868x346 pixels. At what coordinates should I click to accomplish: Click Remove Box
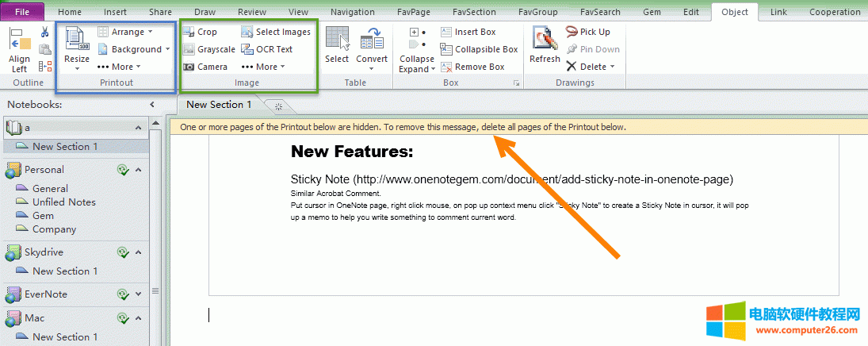coord(472,67)
